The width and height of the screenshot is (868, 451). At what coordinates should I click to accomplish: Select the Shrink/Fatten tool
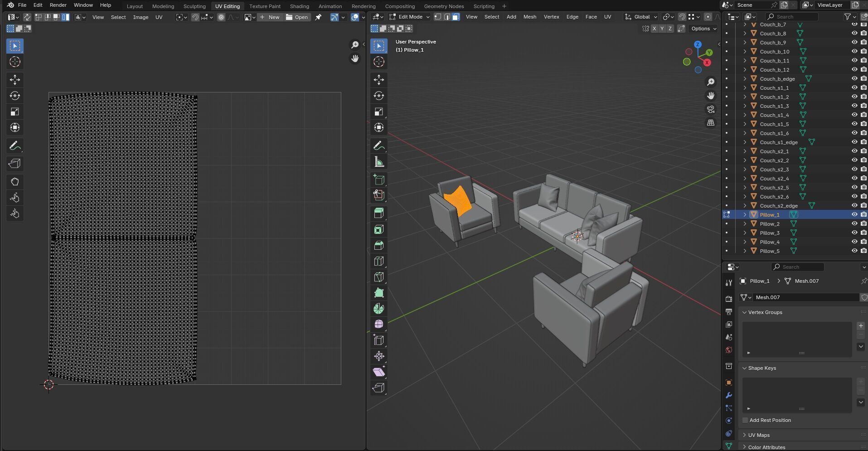pyautogui.click(x=379, y=356)
